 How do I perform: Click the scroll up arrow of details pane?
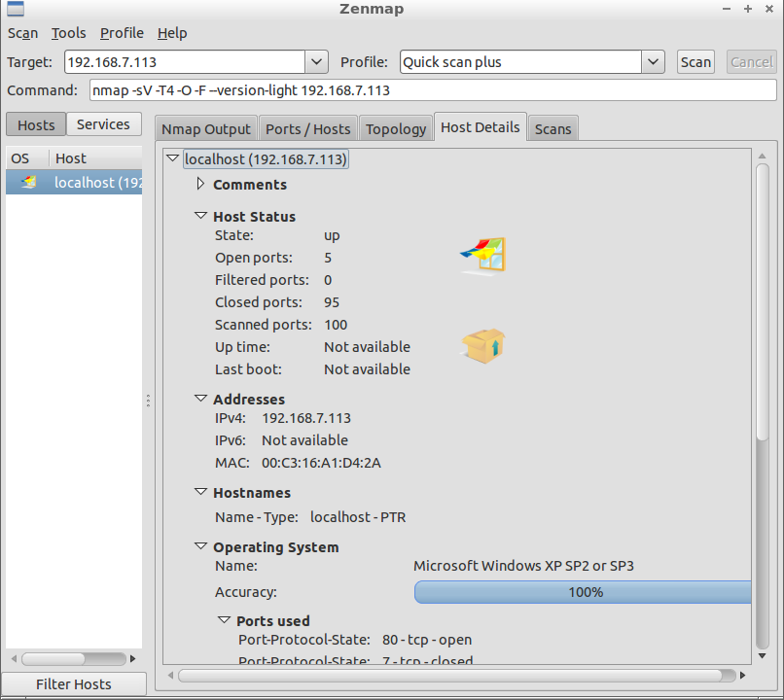point(763,157)
